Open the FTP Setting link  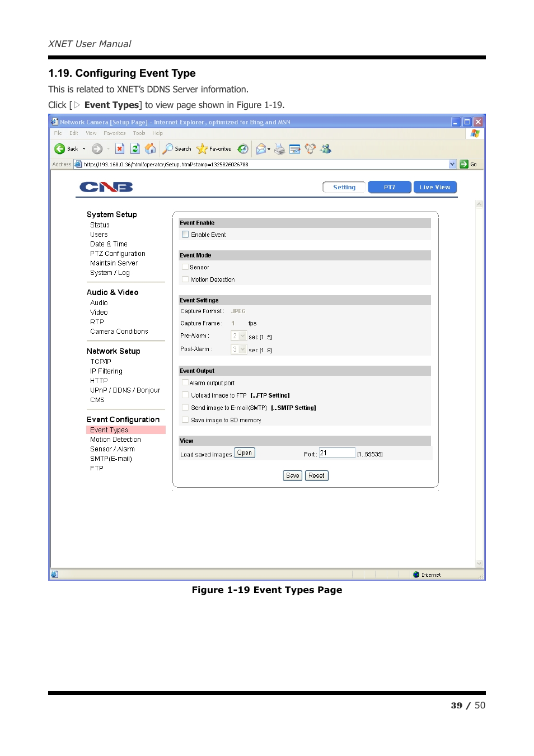pos(270,395)
